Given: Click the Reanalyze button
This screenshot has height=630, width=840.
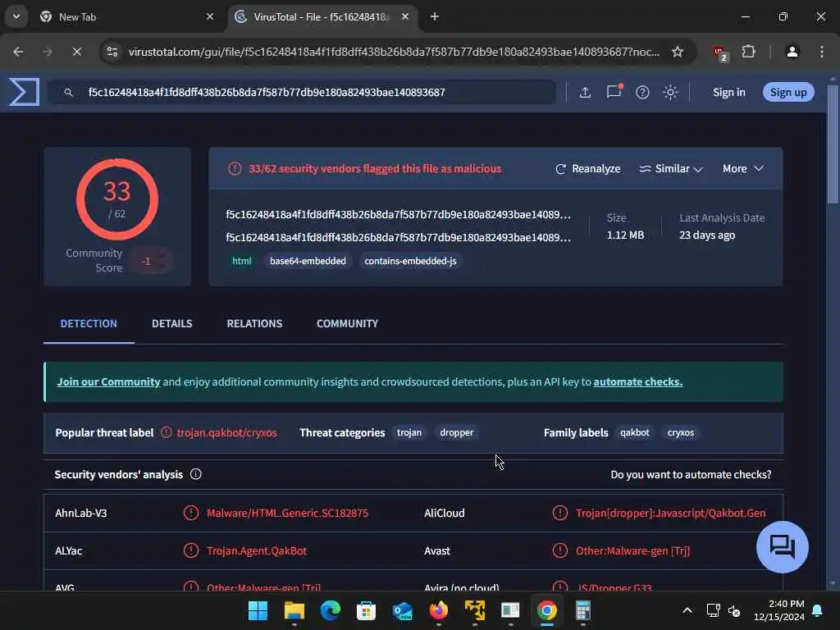Looking at the screenshot, I should [x=587, y=169].
